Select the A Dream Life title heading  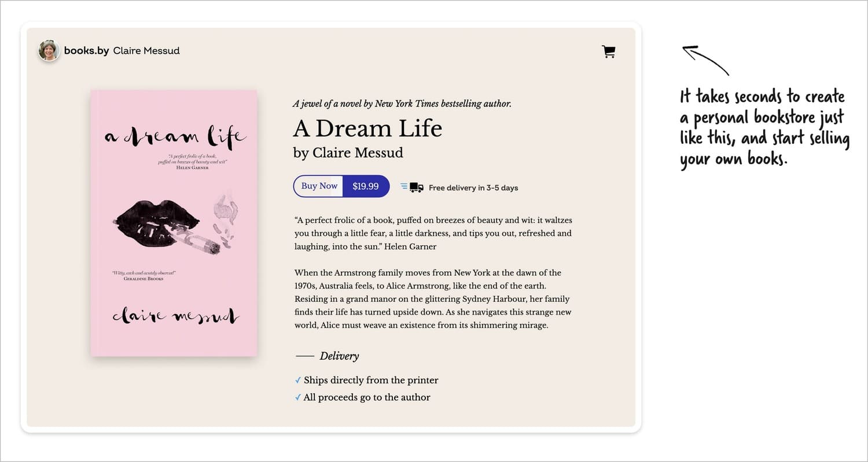tap(367, 128)
